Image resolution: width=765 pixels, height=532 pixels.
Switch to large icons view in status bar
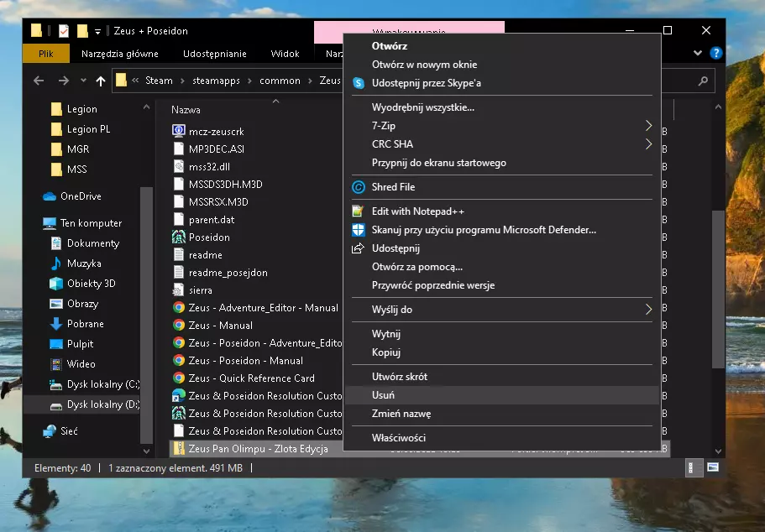(x=713, y=467)
